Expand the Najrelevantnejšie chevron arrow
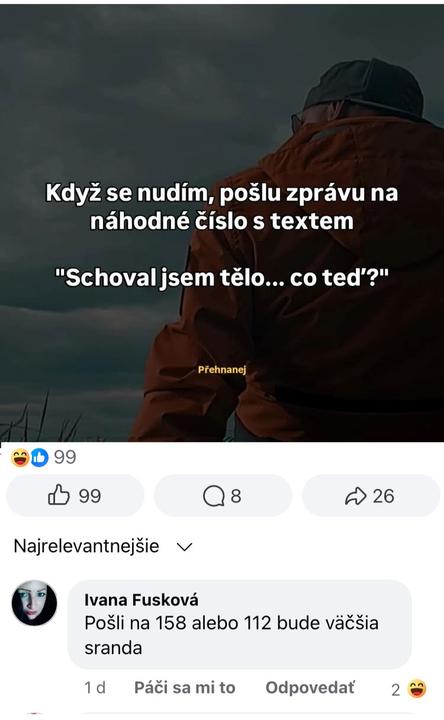This screenshot has width=444, height=720. tap(185, 547)
